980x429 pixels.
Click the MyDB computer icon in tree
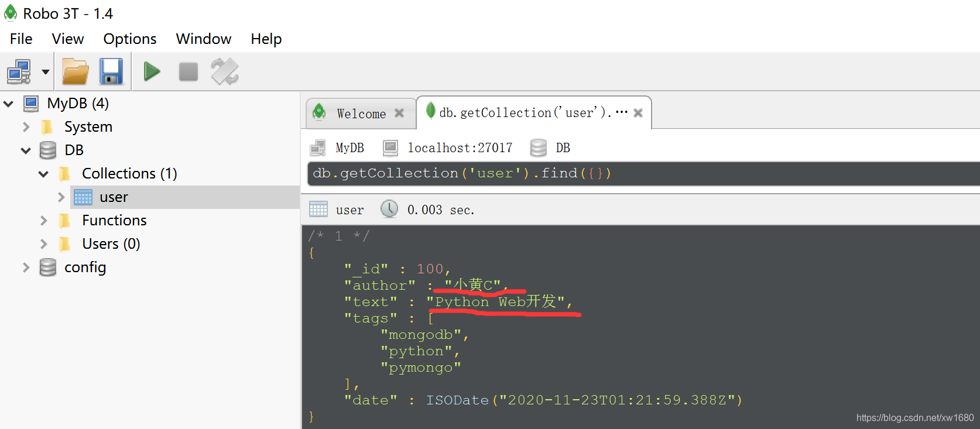coord(31,104)
